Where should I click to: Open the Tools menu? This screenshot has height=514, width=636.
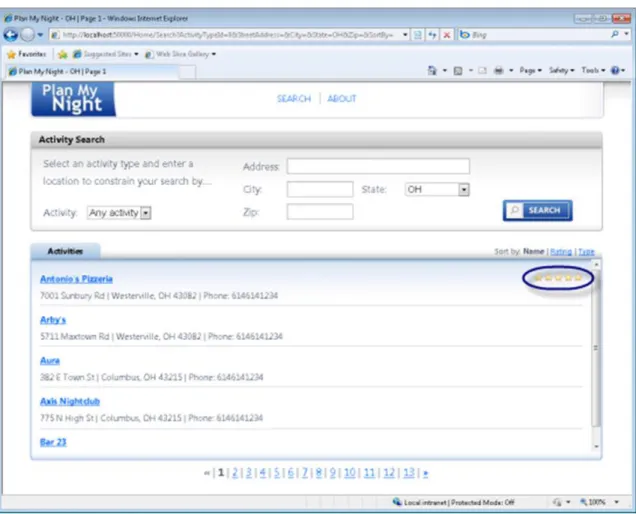click(593, 71)
